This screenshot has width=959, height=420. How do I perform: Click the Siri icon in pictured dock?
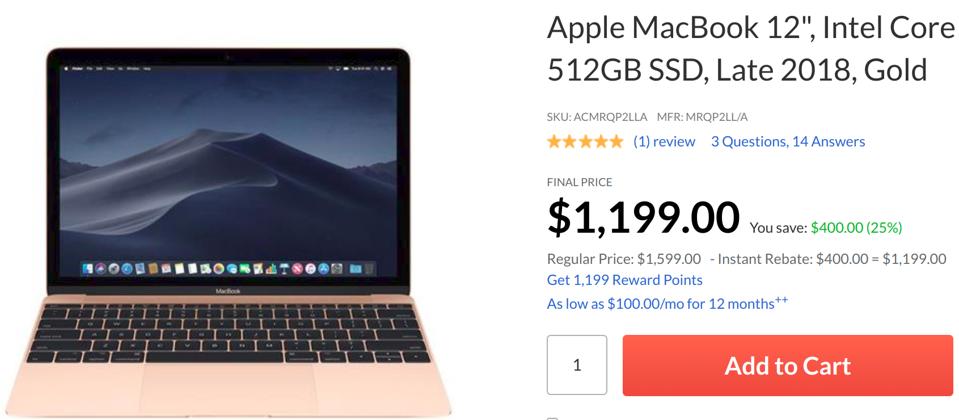101,268
